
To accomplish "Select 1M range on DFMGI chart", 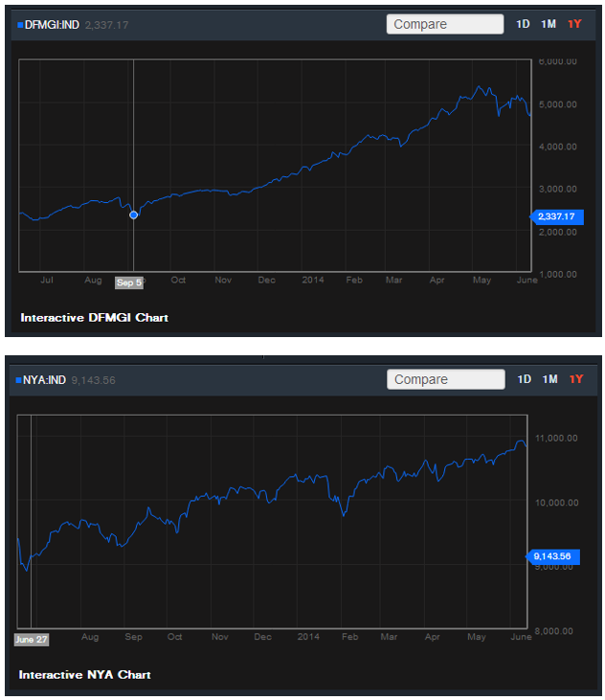I will [549, 24].
